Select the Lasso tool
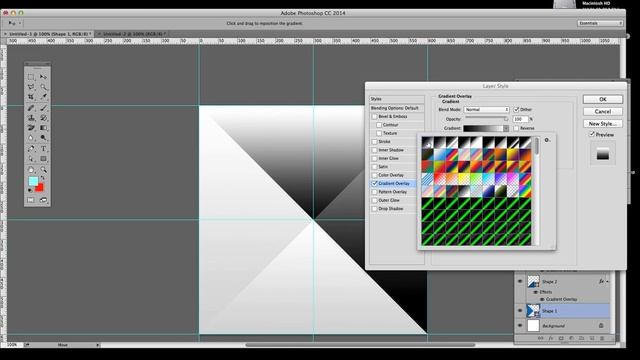 pyautogui.click(x=31, y=87)
